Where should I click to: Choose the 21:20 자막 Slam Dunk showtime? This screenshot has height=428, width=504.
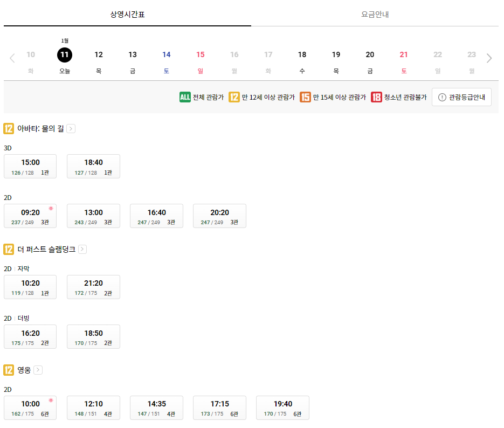coord(93,287)
